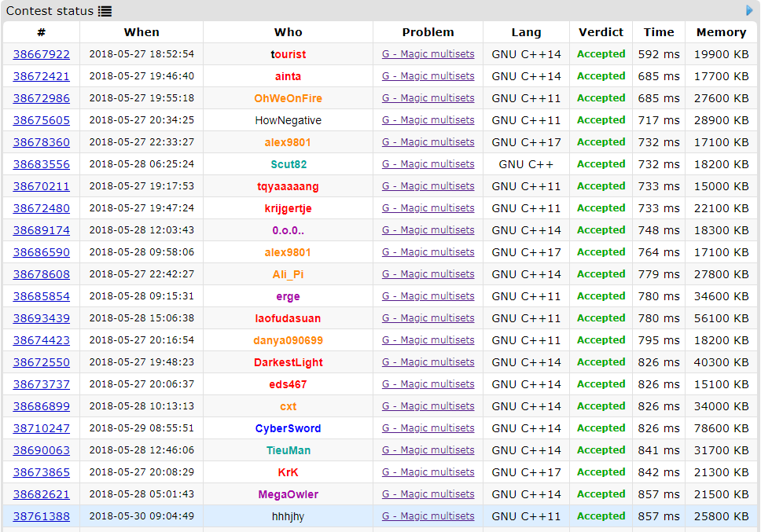Visit laofudasuan's profile
This screenshot has height=532, width=761.
(289, 318)
